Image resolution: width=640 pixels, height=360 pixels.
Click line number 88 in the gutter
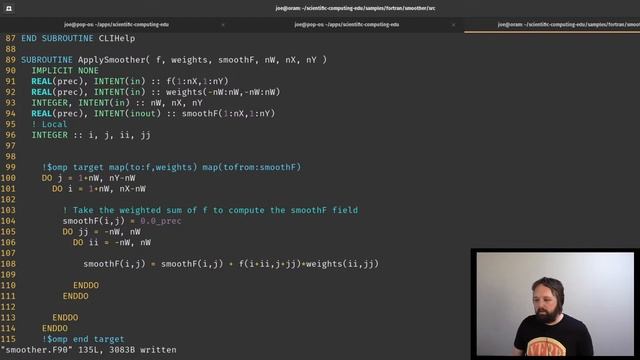tap(10, 49)
